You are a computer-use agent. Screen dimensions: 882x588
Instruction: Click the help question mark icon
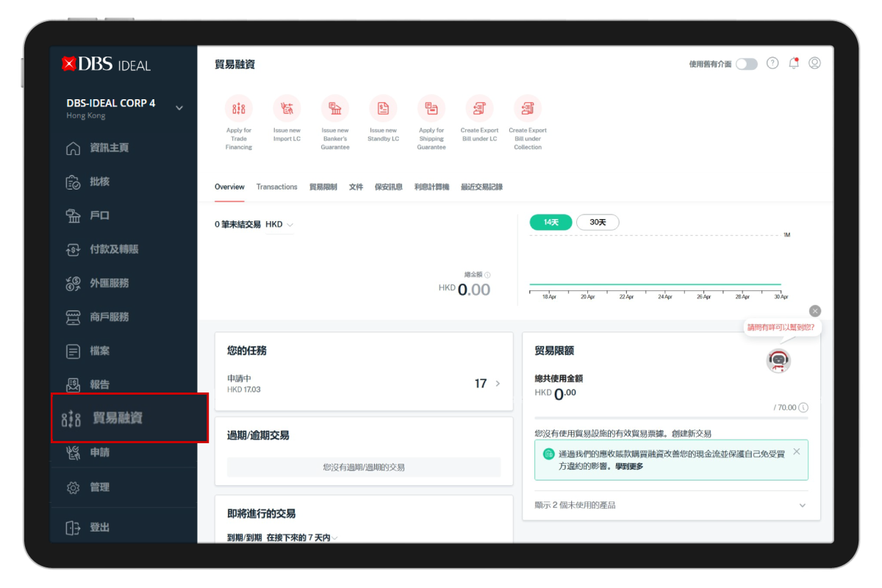click(x=772, y=63)
